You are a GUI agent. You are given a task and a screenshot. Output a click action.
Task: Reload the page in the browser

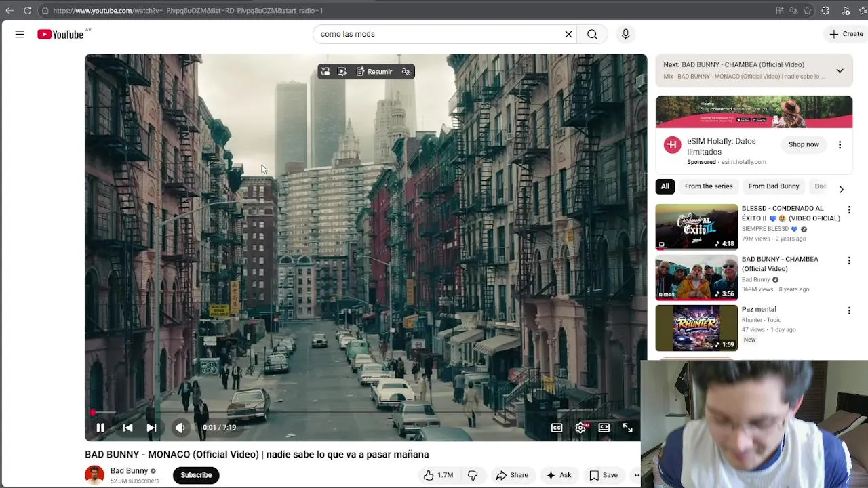click(27, 10)
